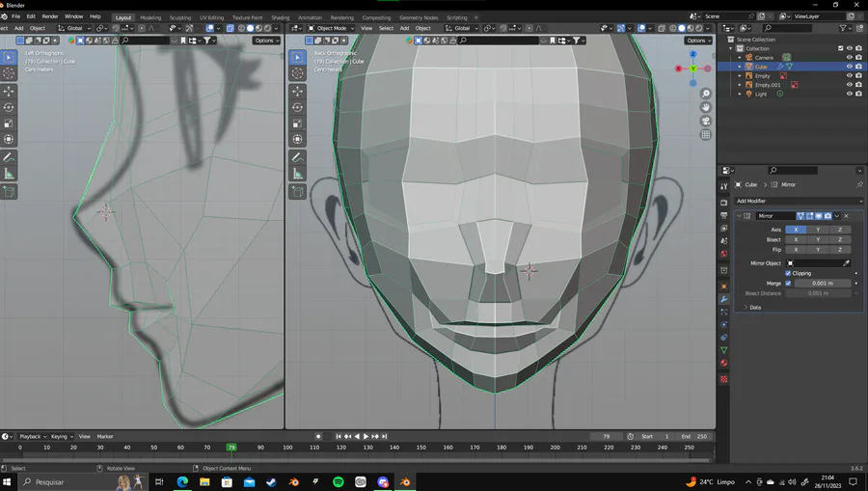Expand the Camera item in outliner
The height and width of the screenshot is (491, 868).
[740, 58]
